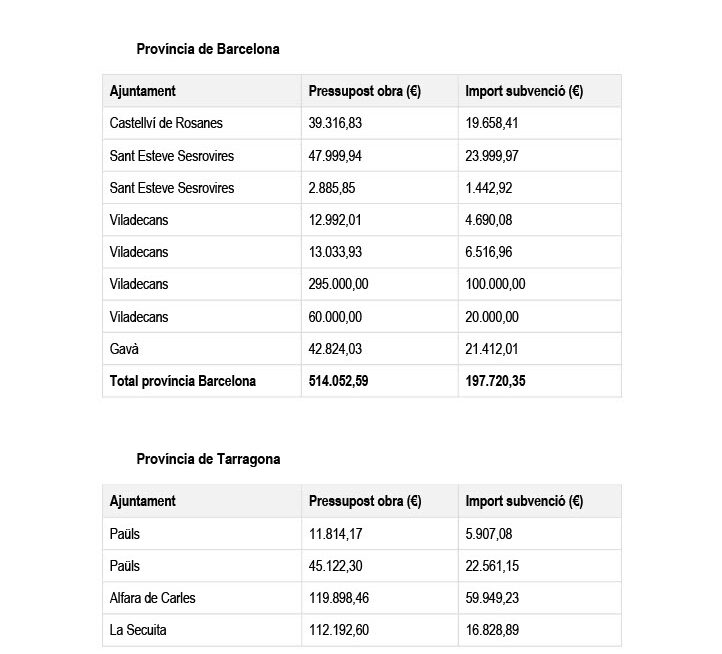Click the subsidy value 6.516,96
The height and width of the screenshot is (654, 722).
point(490,252)
